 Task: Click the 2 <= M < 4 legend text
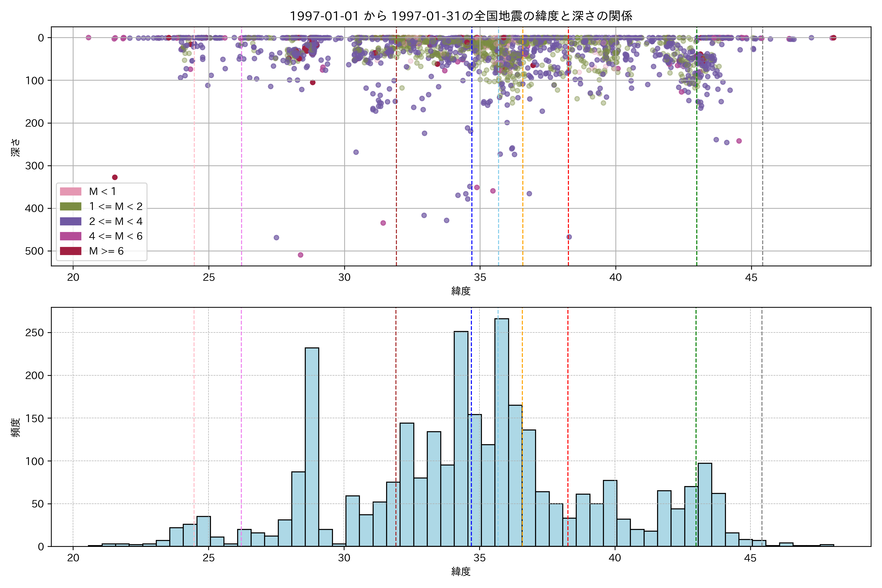[115, 221]
